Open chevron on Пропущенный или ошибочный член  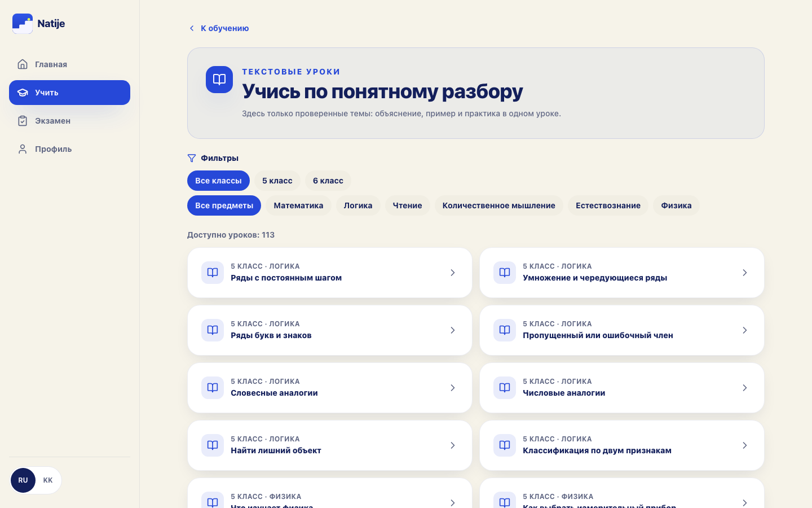click(x=745, y=330)
